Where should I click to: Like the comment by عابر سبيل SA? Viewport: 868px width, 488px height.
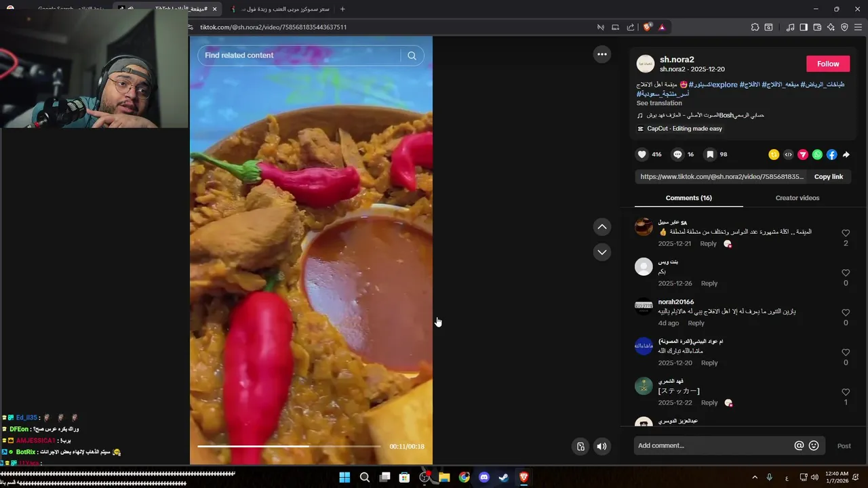pos(846,233)
